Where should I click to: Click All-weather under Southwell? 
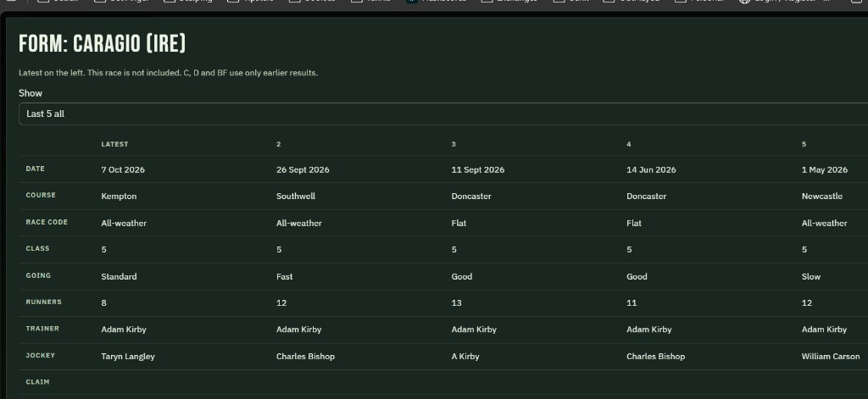299,224
